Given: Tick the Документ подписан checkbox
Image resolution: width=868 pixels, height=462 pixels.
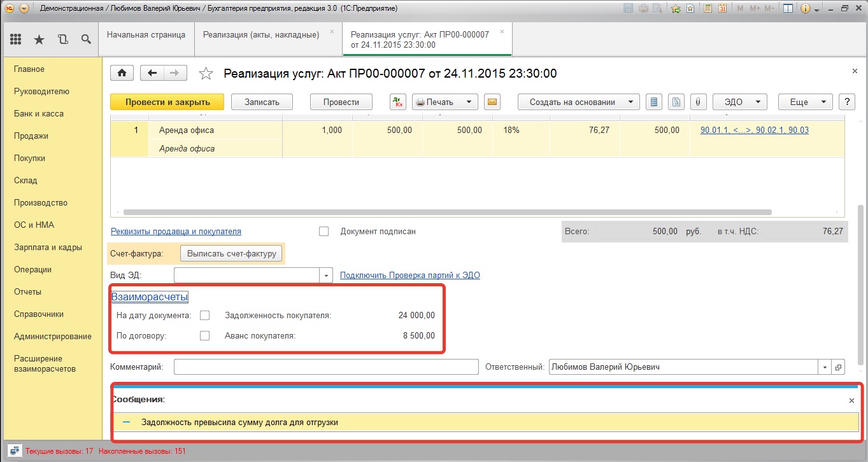Looking at the screenshot, I should 324,232.
